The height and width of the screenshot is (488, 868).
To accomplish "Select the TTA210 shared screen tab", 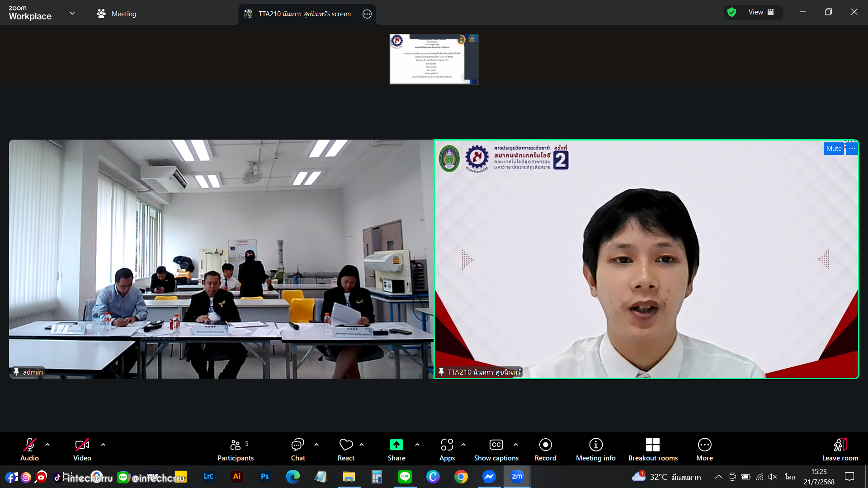I will pyautogui.click(x=304, y=14).
